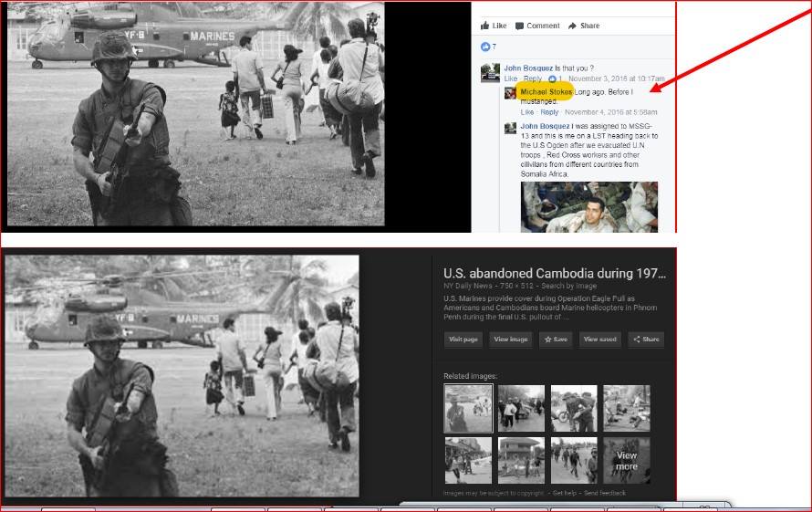Reply to Michael Stokes' comment
812x512 pixels.
point(549,112)
